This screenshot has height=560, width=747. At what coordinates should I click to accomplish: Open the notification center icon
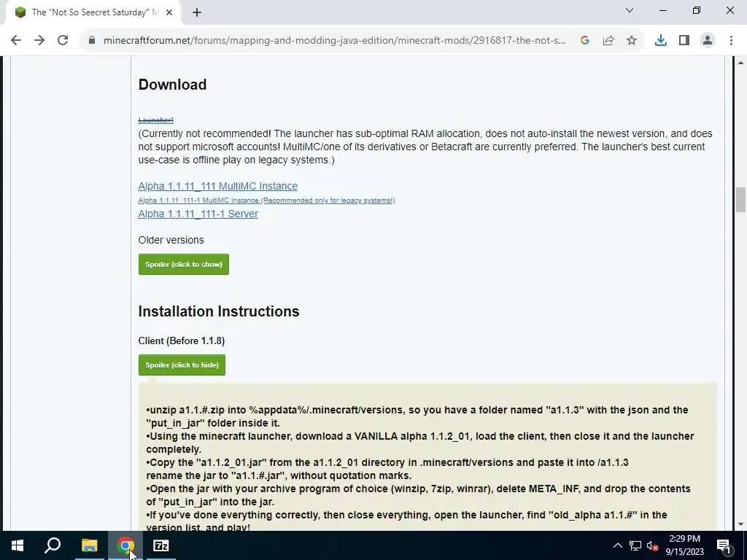point(724,545)
